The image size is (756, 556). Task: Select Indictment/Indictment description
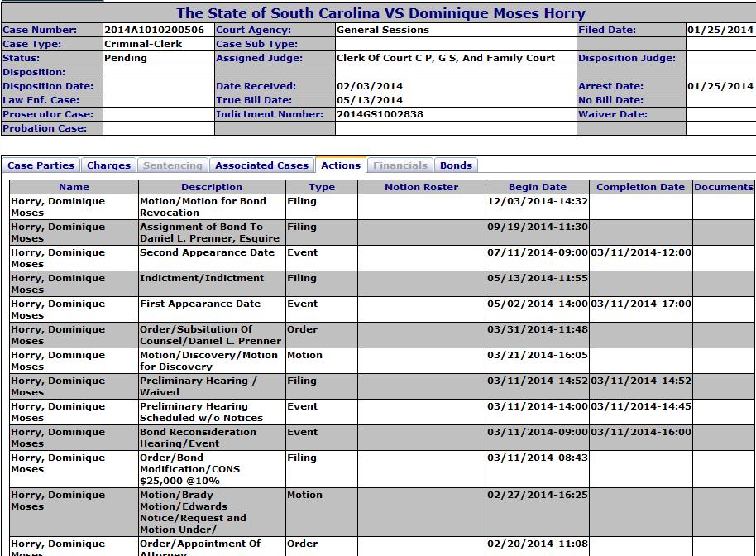202,278
